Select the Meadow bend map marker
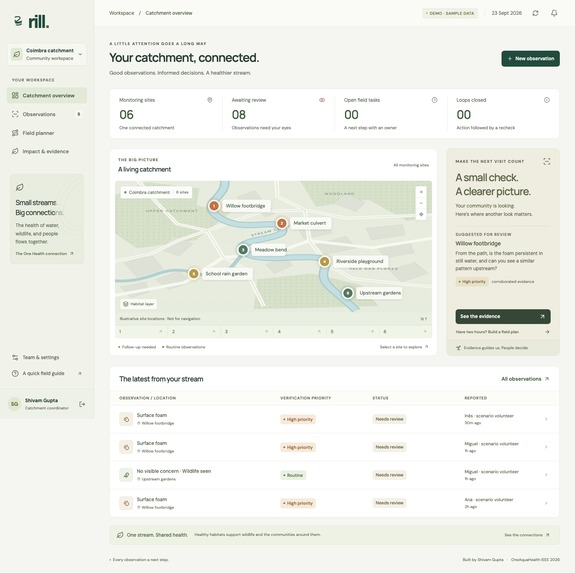This screenshot has width=575, height=573. (243, 250)
